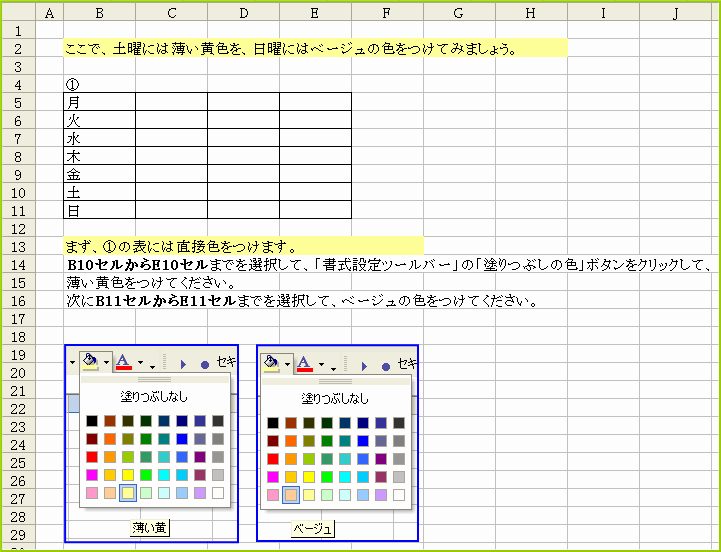Viewport: 721px width, 552px height.
Task: Select the column C header
Action: (x=172, y=12)
